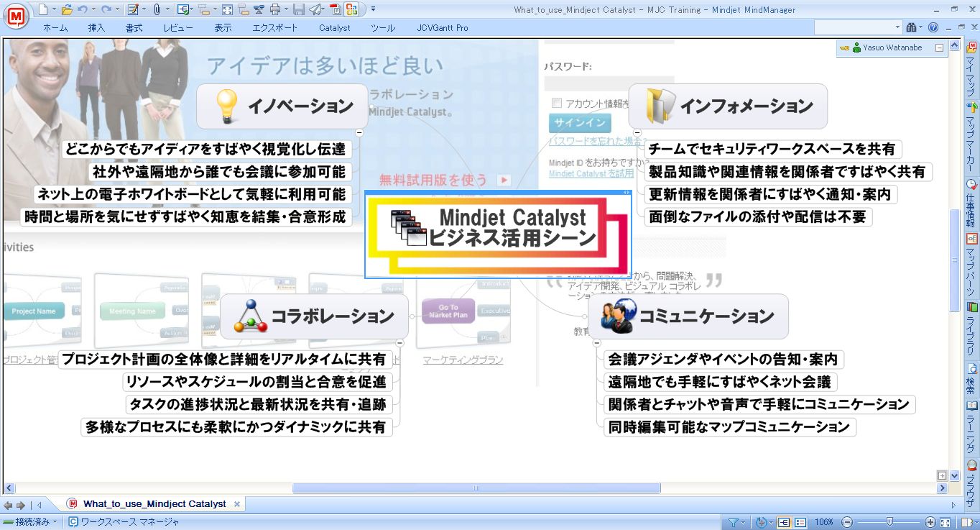Open the Catalyst ribbon tab
The height and width of the screenshot is (530, 980).
pyautogui.click(x=335, y=27)
